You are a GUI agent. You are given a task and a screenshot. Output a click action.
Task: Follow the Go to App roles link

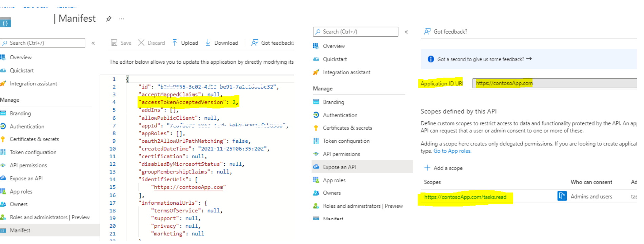click(x=452, y=151)
